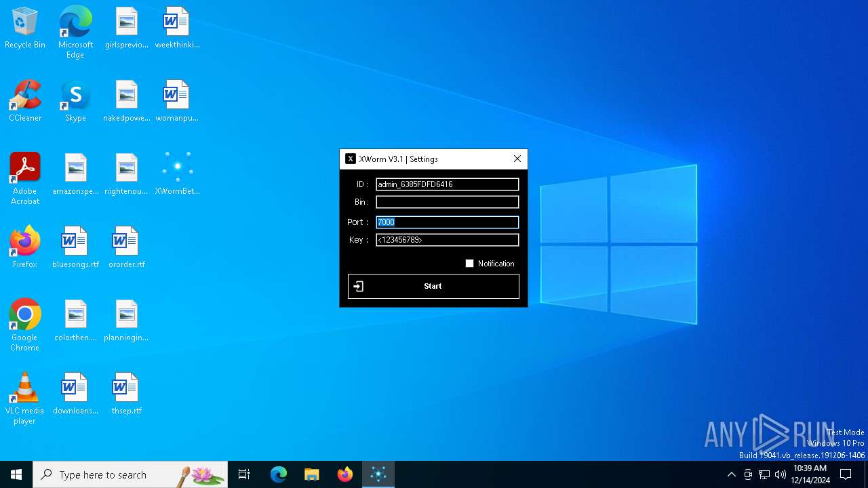Image resolution: width=868 pixels, height=488 pixels.
Task: Open Firefox desktop shortcut
Action: click(x=25, y=248)
